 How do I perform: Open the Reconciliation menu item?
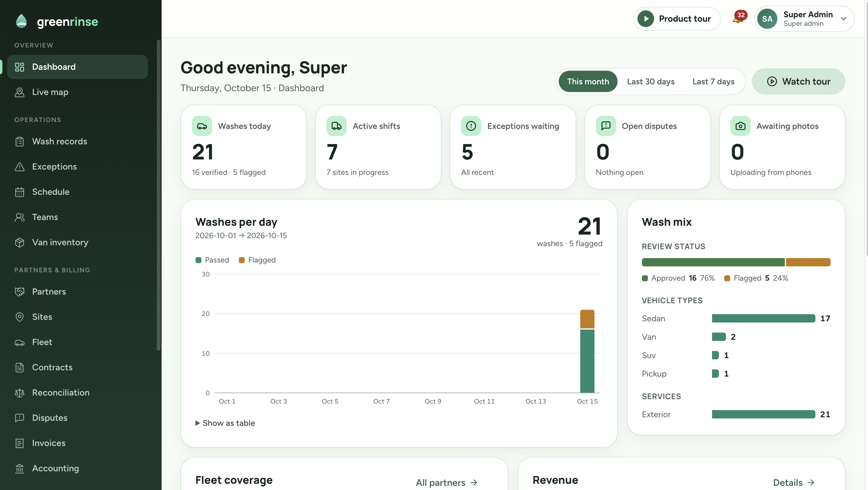pyautogui.click(x=78, y=393)
